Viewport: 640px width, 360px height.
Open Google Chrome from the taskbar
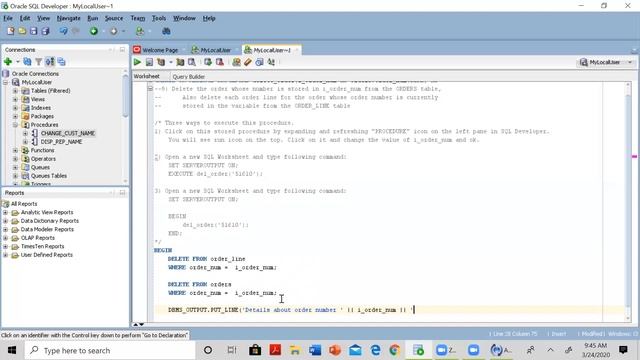(395, 350)
